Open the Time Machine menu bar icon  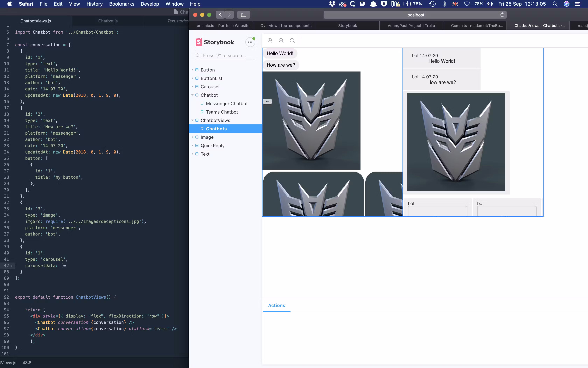click(432, 4)
